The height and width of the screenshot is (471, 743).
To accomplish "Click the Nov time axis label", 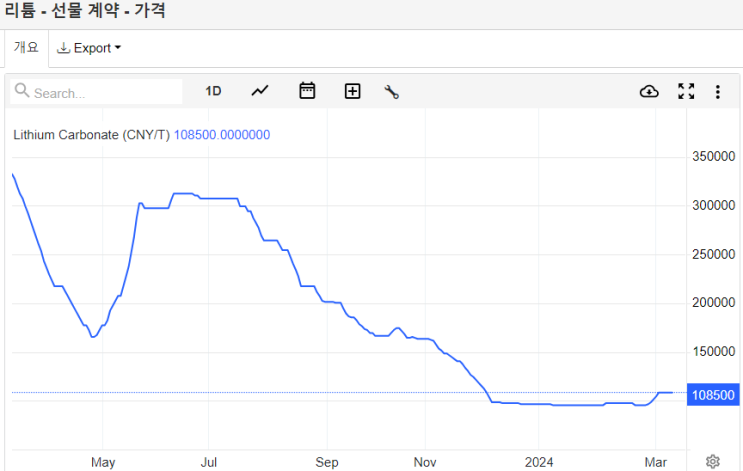I will click(425, 462).
